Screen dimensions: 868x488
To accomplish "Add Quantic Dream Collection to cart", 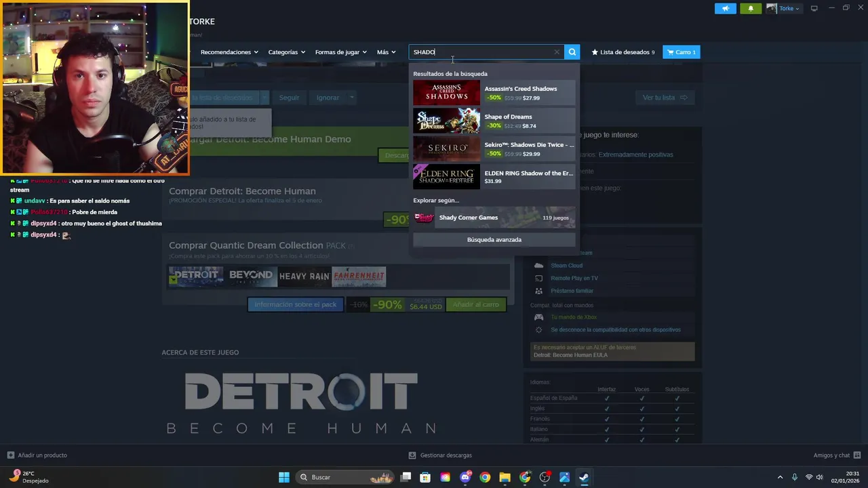I will [476, 305].
